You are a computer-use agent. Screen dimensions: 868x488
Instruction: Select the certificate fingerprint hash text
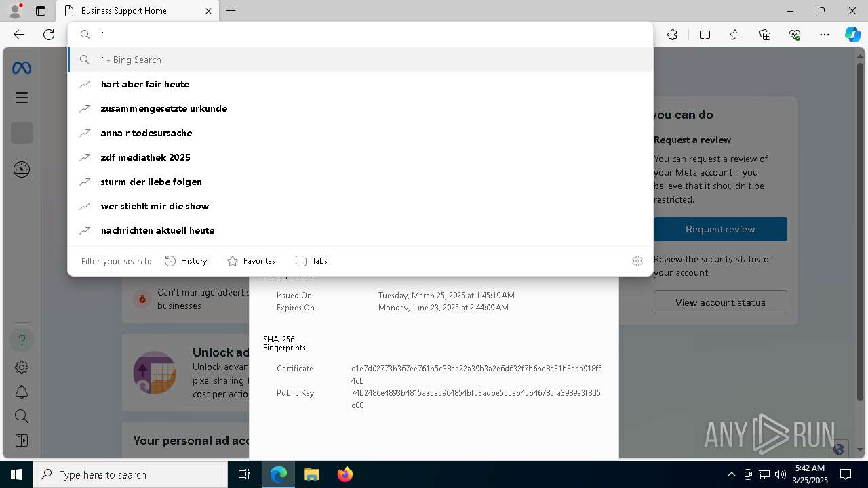476,375
